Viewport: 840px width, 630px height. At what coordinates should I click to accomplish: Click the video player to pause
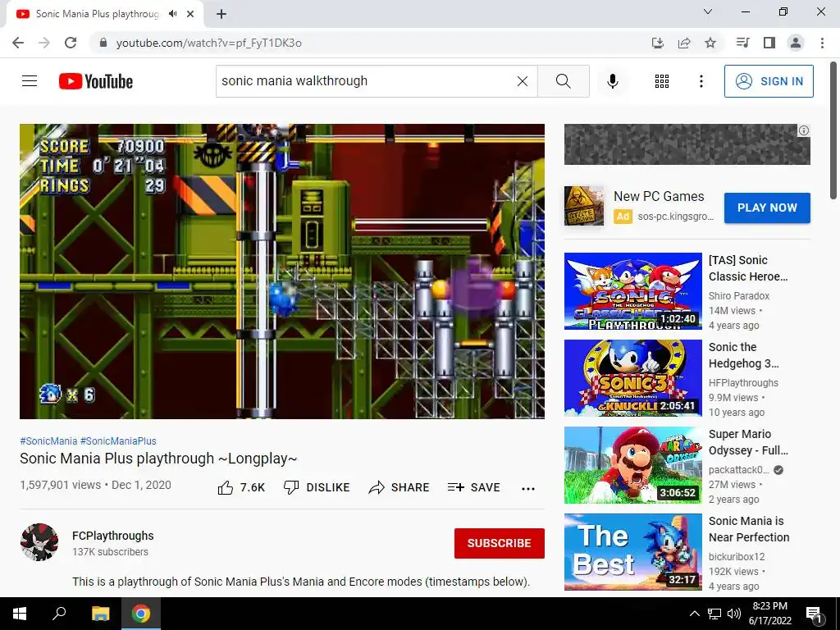(282, 271)
